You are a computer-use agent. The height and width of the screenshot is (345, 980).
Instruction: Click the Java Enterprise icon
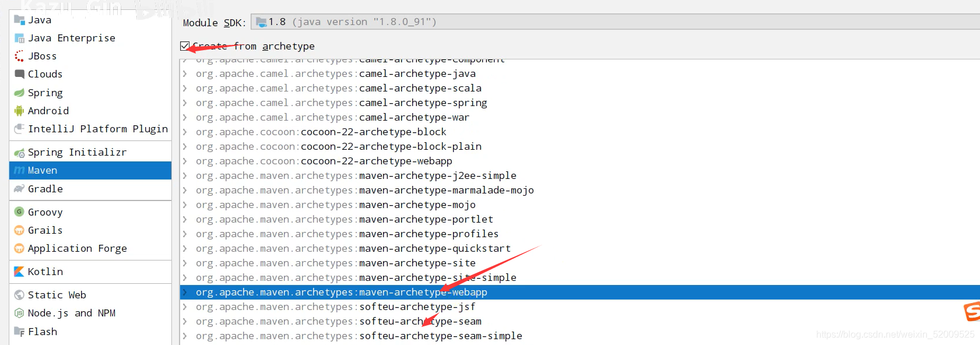pyautogui.click(x=19, y=38)
